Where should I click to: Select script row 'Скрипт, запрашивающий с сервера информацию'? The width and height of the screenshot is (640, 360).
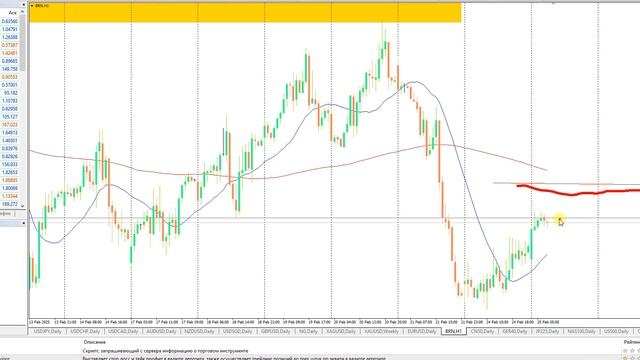click(165, 351)
